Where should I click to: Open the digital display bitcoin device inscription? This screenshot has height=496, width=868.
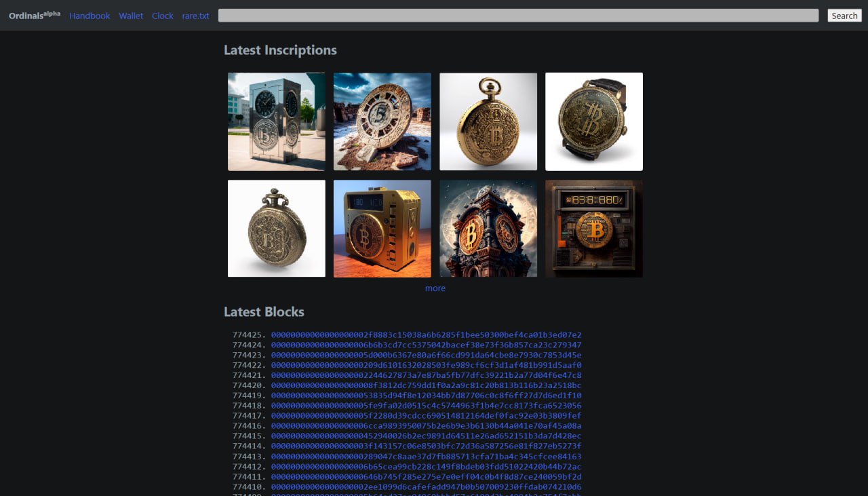[x=594, y=229]
